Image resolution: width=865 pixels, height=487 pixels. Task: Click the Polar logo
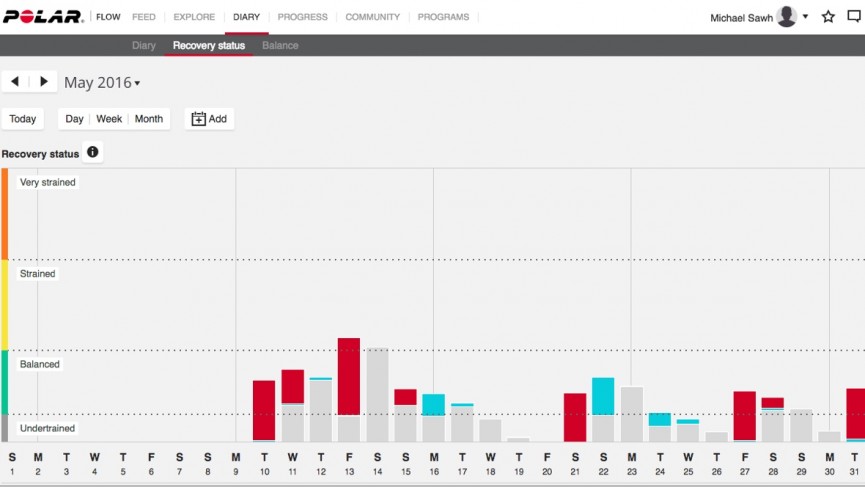click(44, 17)
